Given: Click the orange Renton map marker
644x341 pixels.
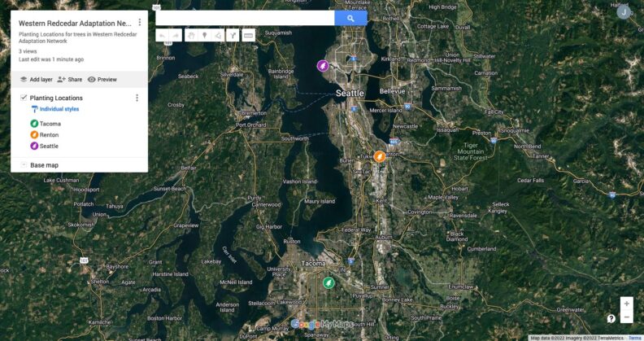Looking at the screenshot, I should [x=380, y=156].
